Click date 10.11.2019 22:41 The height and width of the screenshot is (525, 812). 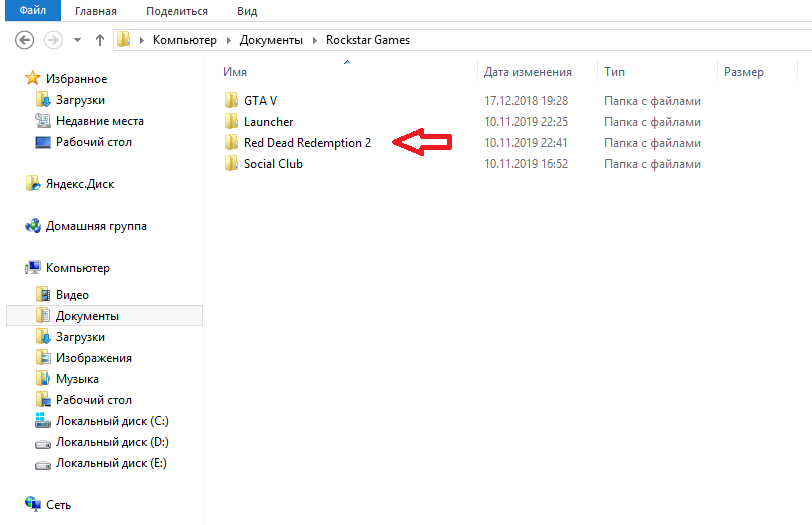[x=526, y=142]
